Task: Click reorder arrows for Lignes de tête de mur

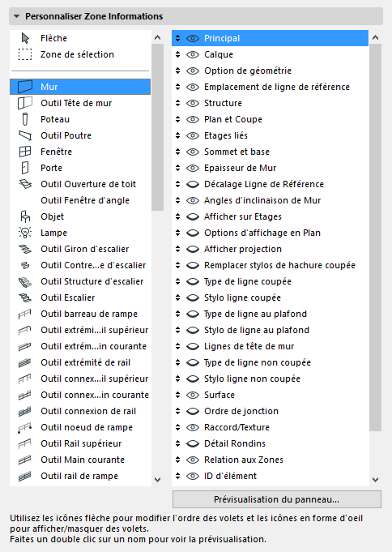Action: 177,346
